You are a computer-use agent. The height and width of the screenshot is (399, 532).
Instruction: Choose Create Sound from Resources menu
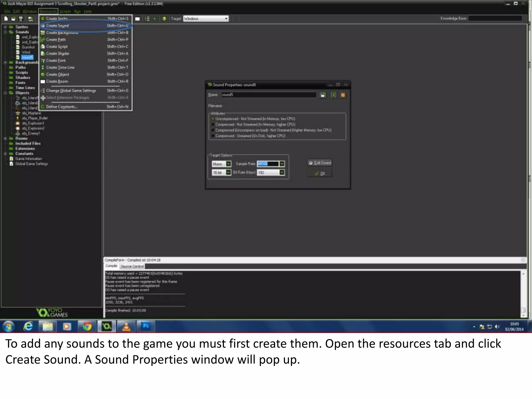click(x=86, y=26)
